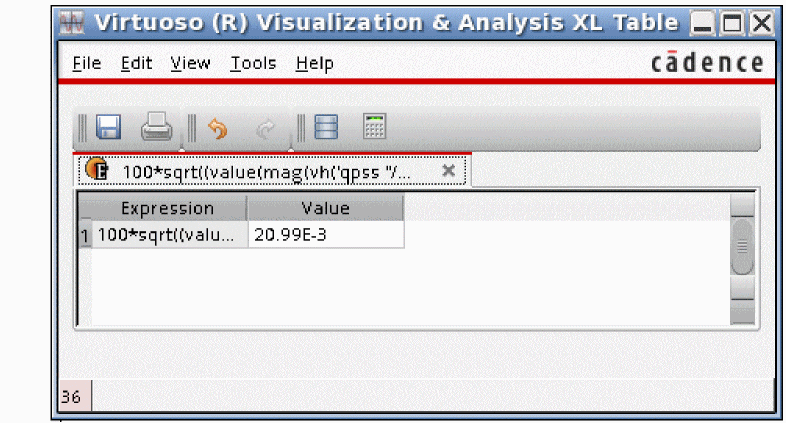The height and width of the screenshot is (423, 786).
Task: Click the expression E icon on the tab
Action: 96,169
